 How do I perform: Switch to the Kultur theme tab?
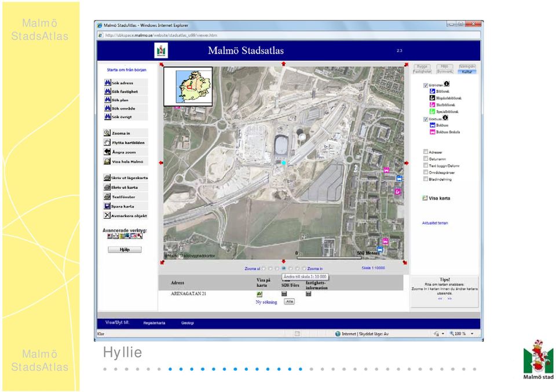click(467, 72)
